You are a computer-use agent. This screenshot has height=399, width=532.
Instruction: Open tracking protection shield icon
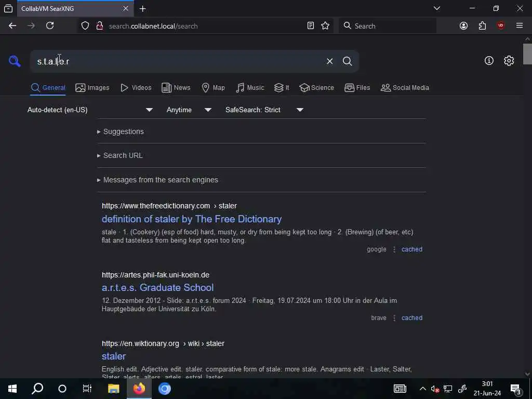pos(85,26)
